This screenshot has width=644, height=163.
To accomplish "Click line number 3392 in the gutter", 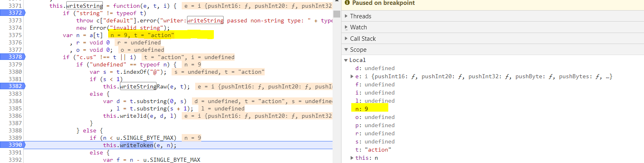I will [15, 160].
